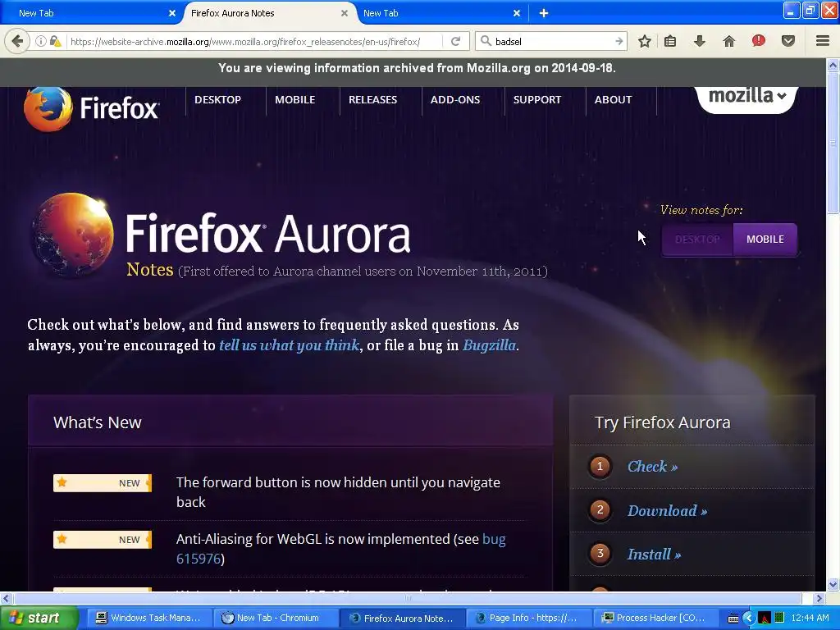Screen dimensions: 840x630
Task: Click the Download » step link
Action: [667, 510]
